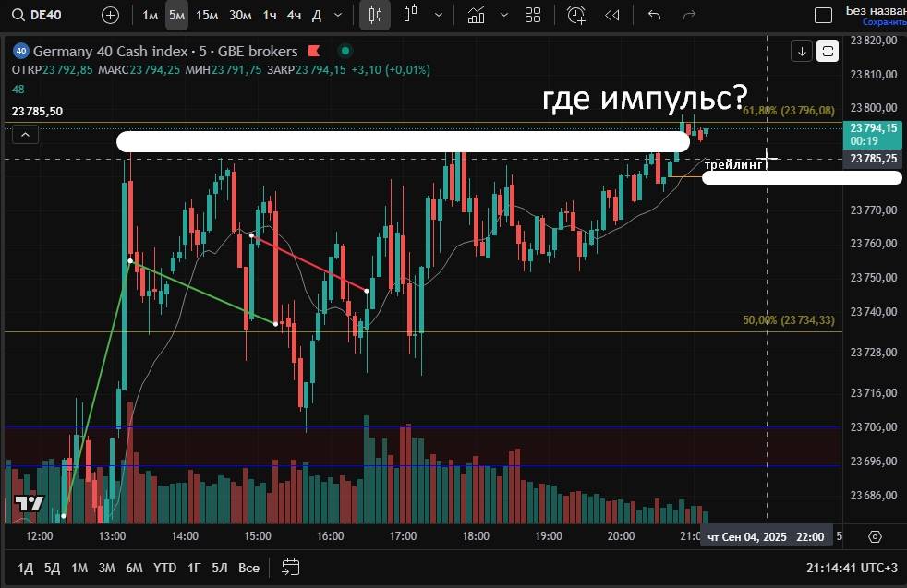The width and height of the screenshot is (907, 588).
Task: Click the alert clock icon
Action: click(576, 15)
